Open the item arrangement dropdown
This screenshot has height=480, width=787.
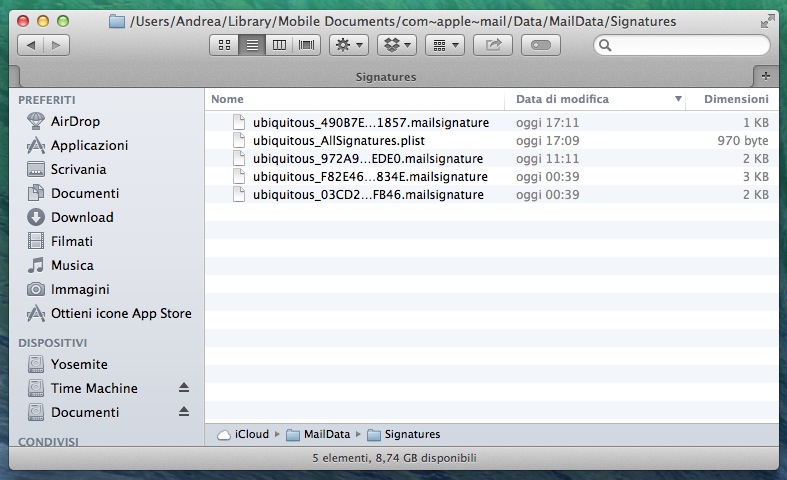click(x=445, y=45)
